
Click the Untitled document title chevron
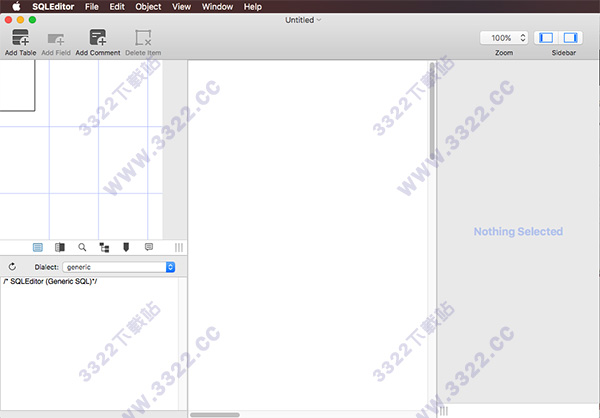(319, 20)
